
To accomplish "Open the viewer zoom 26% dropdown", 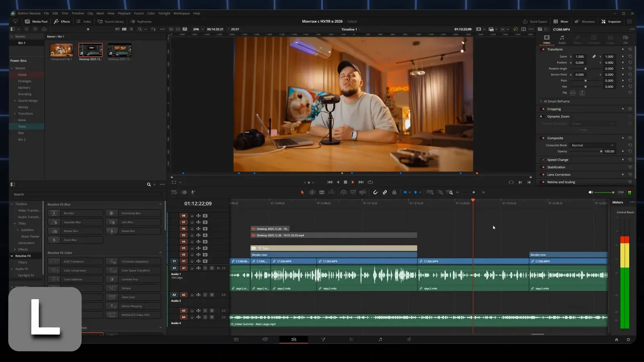I will tap(198, 29).
